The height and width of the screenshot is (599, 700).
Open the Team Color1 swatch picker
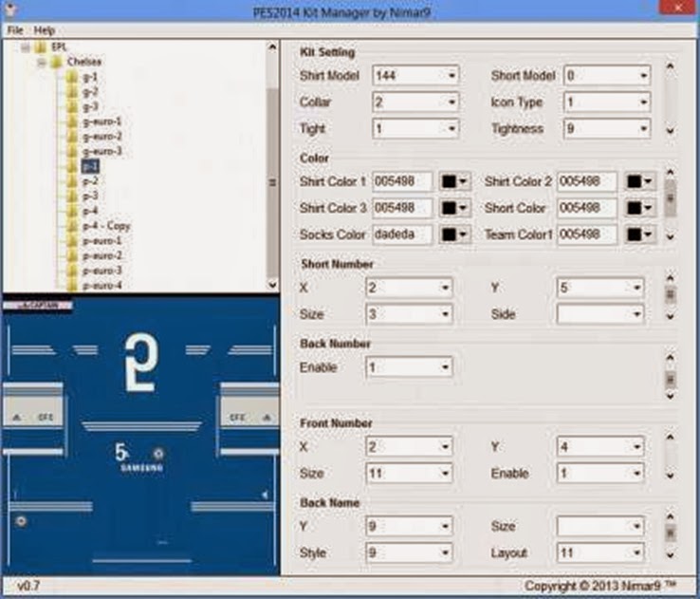[639, 234]
